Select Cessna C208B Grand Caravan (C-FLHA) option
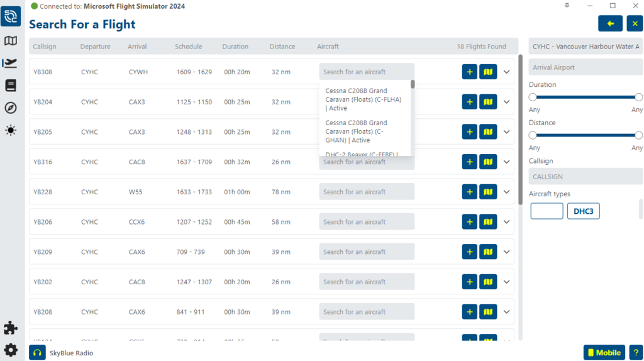The height and width of the screenshot is (361, 644). [x=364, y=99]
